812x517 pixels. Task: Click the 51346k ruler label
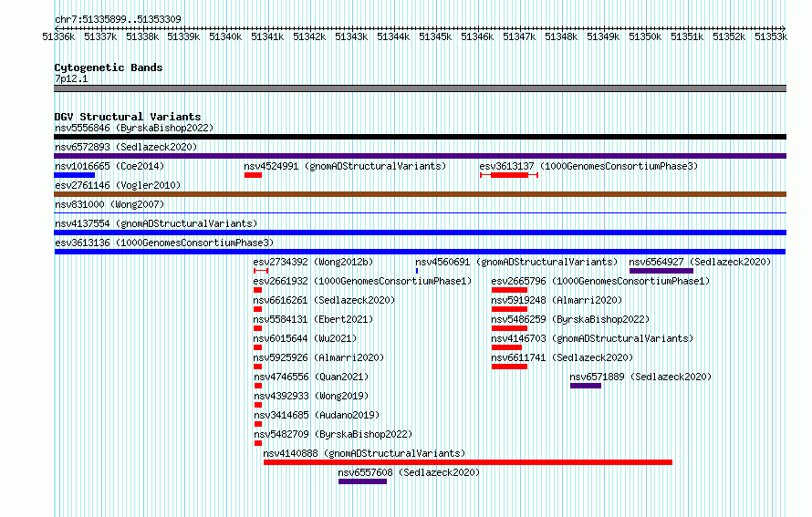pyautogui.click(x=477, y=36)
